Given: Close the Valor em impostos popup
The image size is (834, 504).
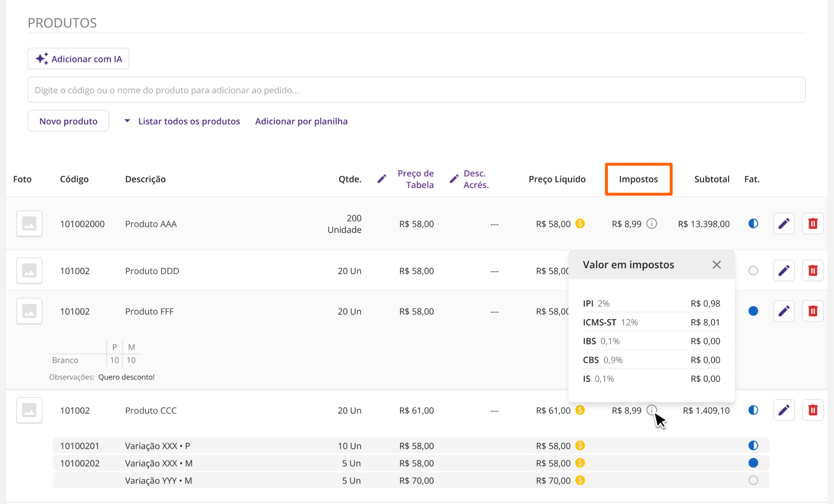Looking at the screenshot, I should (717, 265).
